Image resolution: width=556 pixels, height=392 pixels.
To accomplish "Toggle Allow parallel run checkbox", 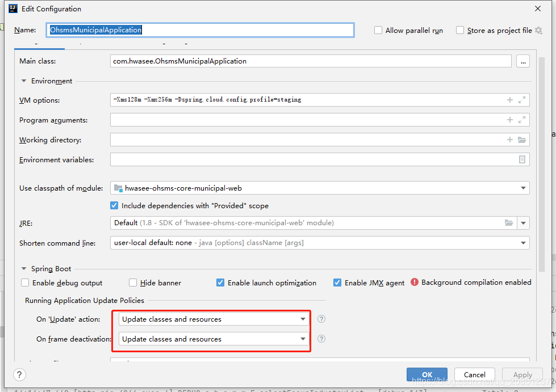I will (378, 31).
